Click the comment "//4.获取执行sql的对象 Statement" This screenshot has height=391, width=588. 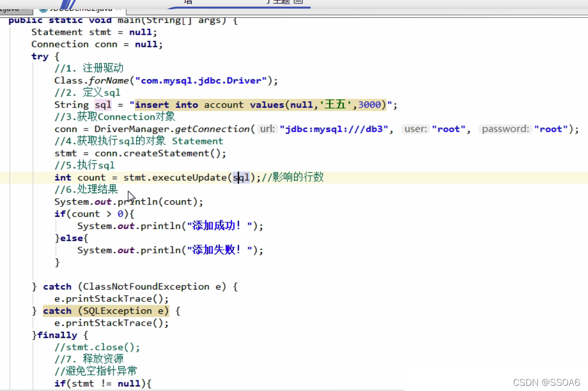tap(139, 141)
